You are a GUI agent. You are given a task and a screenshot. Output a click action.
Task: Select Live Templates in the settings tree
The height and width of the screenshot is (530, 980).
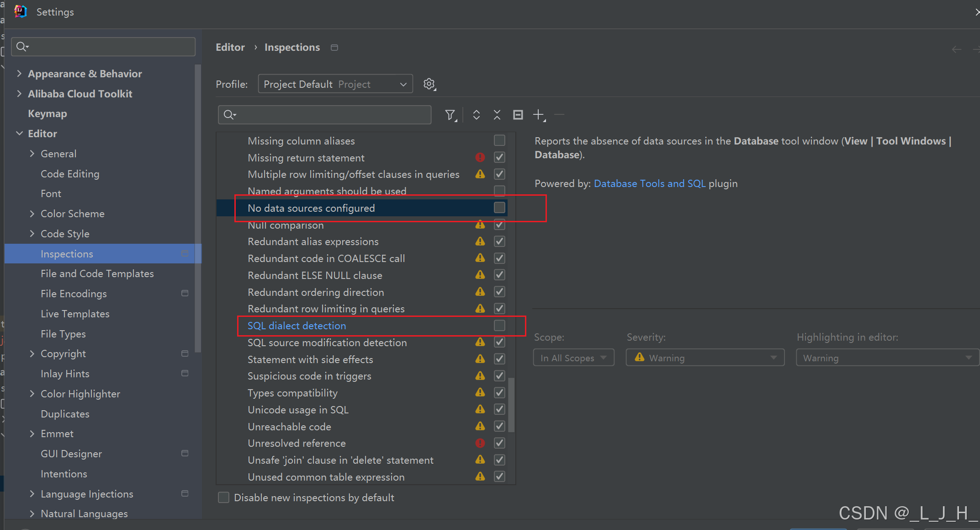coord(75,314)
